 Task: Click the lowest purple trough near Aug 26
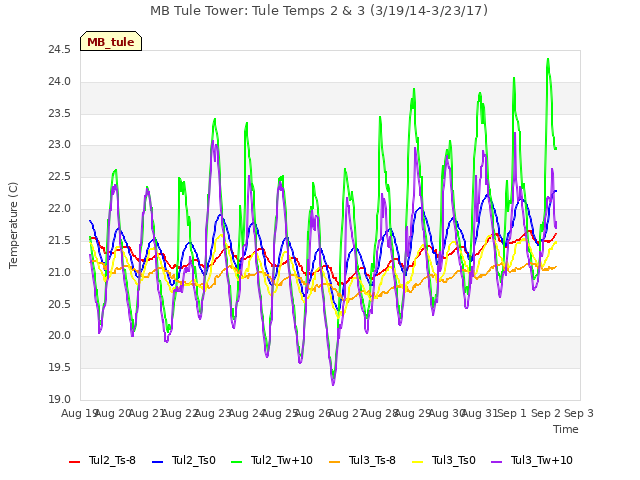pyautogui.click(x=333, y=384)
